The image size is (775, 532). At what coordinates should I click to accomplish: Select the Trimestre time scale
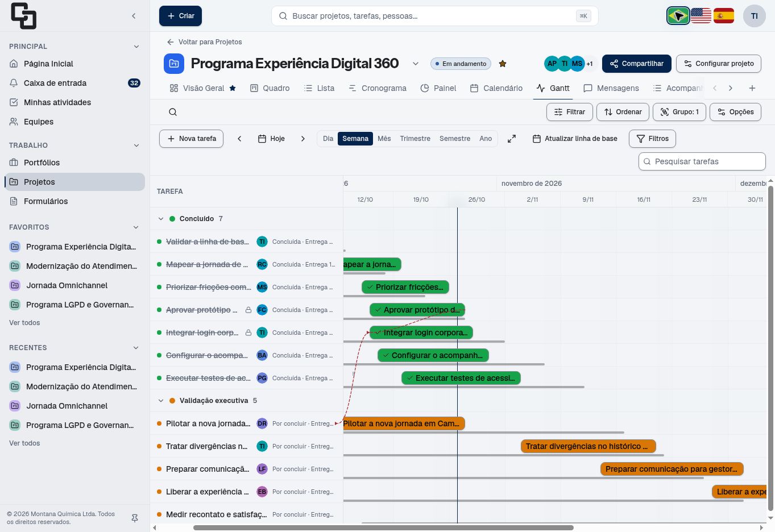click(415, 139)
